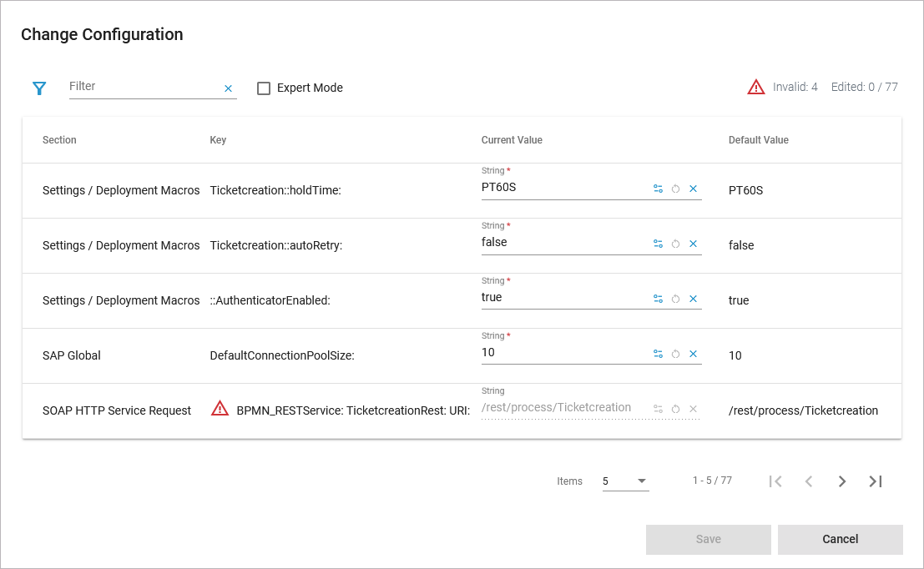Click the Save button
This screenshot has width=924, height=569.
[x=708, y=540]
